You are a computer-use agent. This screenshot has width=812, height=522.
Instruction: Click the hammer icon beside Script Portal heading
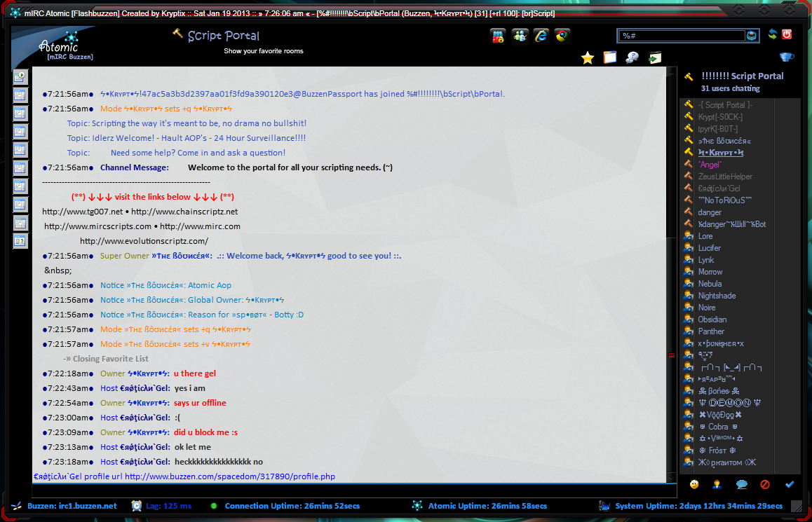177,34
